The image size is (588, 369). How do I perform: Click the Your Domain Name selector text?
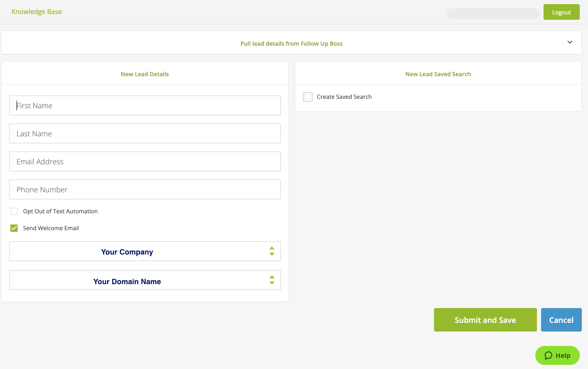(127, 282)
